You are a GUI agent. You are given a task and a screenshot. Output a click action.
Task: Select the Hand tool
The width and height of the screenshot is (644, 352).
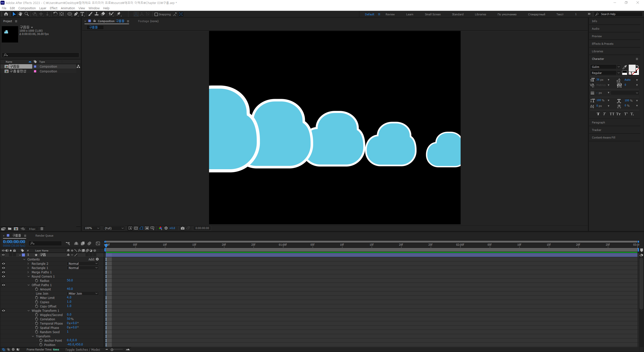[20, 14]
